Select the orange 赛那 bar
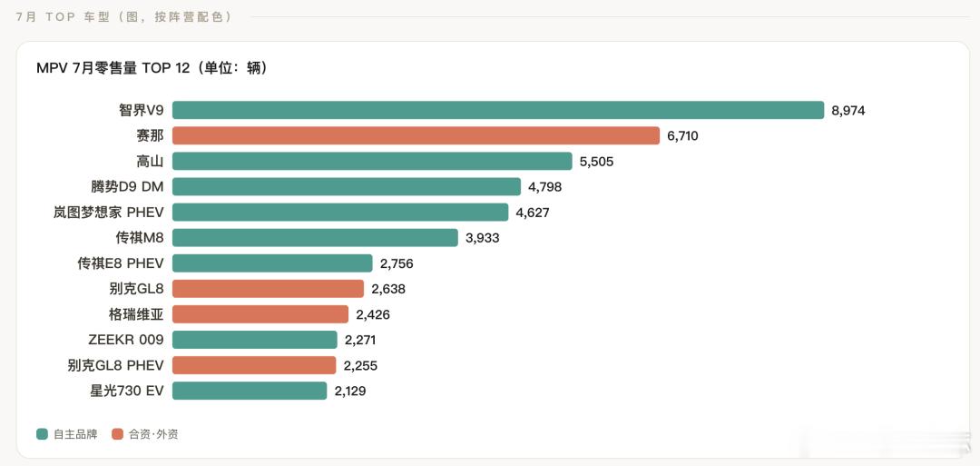 pos(416,135)
